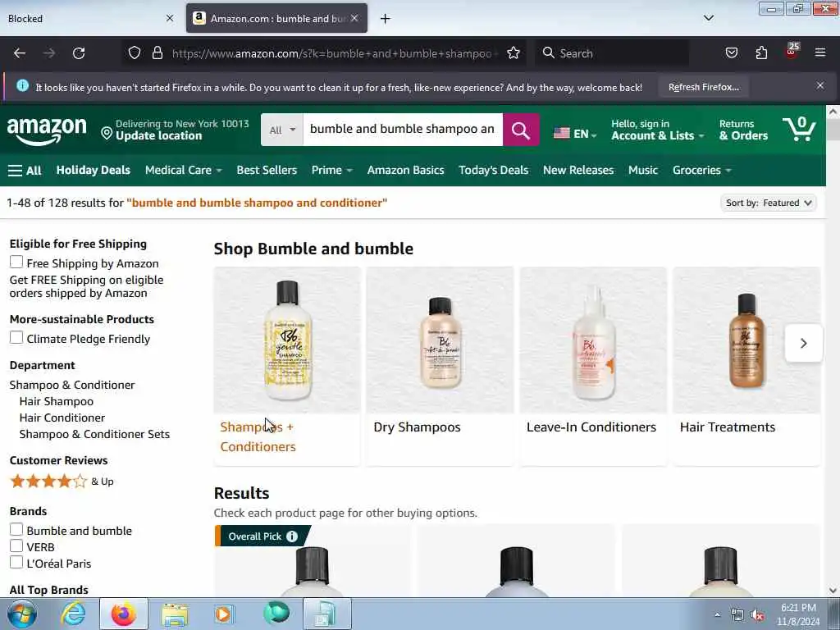Open the Music nav link

(643, 171)
